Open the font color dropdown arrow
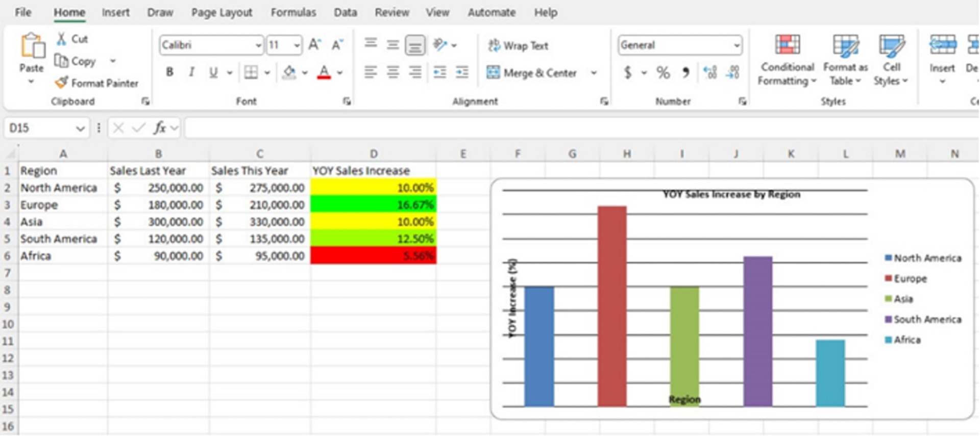Image resolution: width=980 pixels, height=436 pixels. [x=340, y=73]
